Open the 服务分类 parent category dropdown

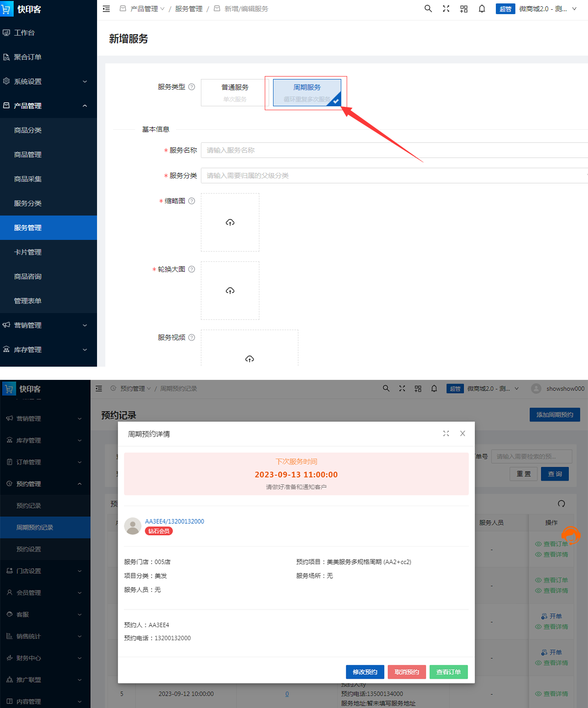tap(394, 176)
